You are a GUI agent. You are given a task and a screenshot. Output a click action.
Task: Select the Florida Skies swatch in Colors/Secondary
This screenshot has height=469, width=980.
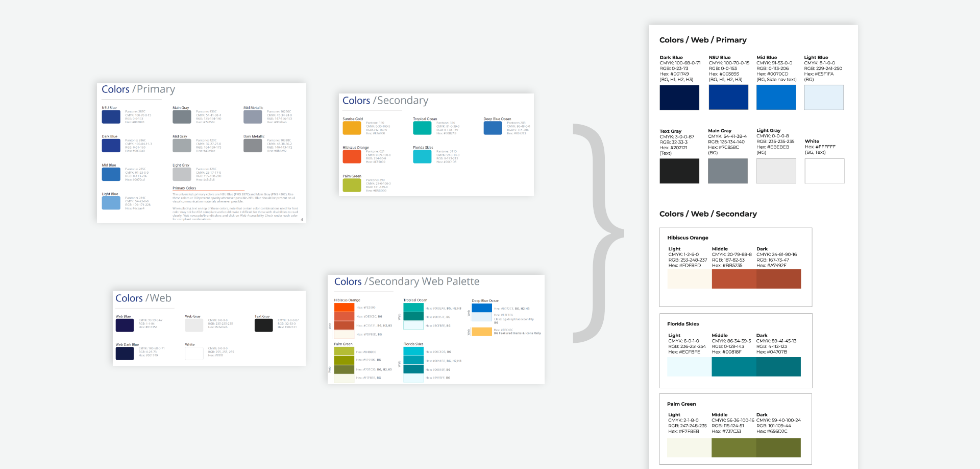pos(422,157)
